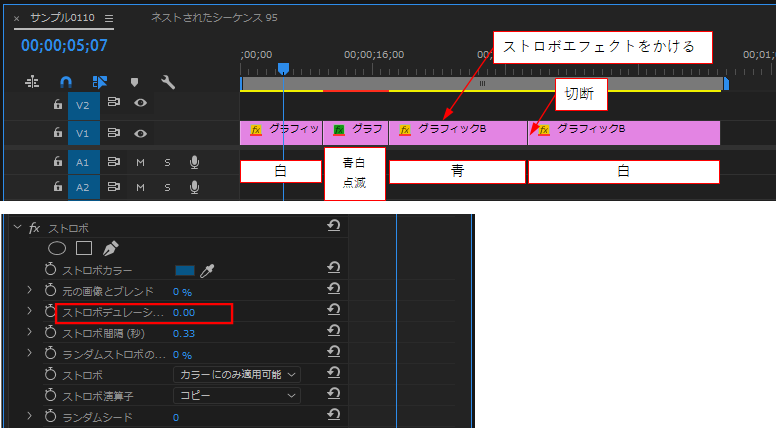Switch to ネストされたシーケンス 95 tab
This screenshot has height=428, width=776.
(214, 18)
